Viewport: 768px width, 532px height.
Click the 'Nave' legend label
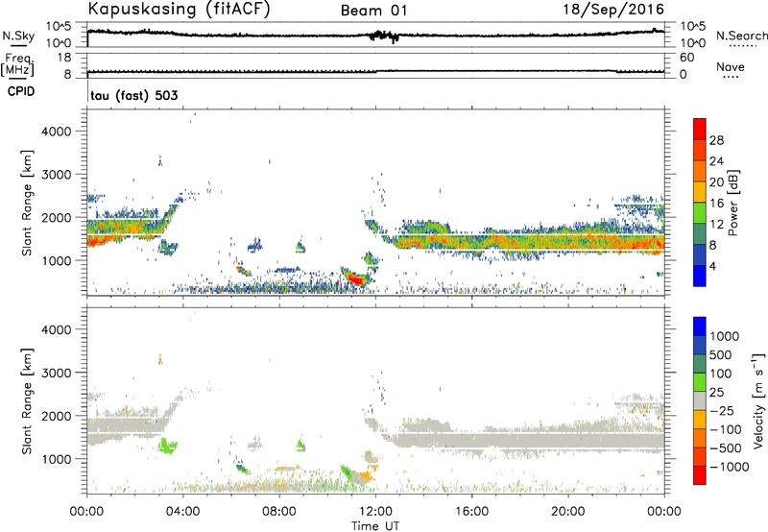731,66
